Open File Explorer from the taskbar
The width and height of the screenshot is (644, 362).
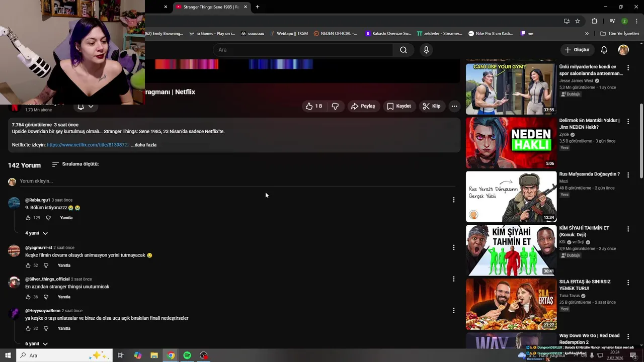pos(154,355)
